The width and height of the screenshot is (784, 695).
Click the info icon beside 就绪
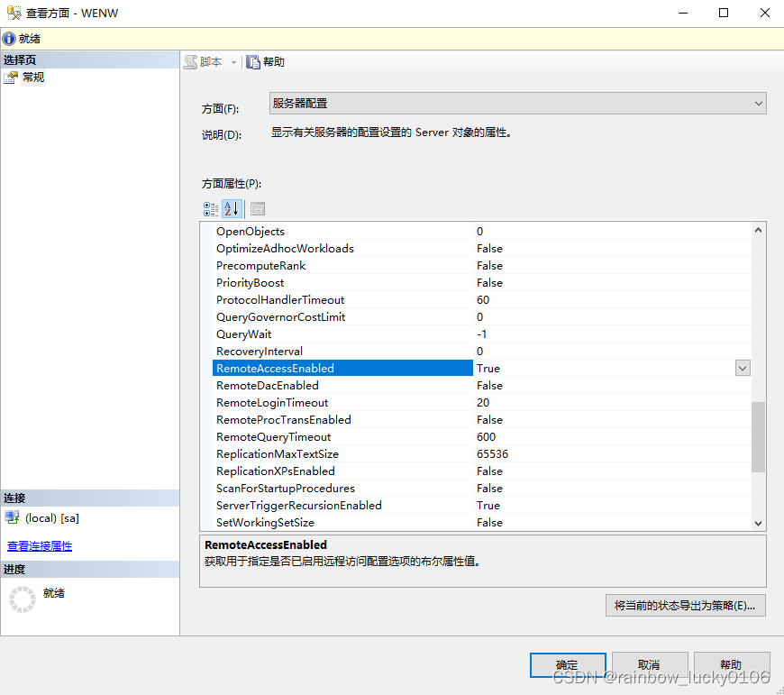point(9,39)
